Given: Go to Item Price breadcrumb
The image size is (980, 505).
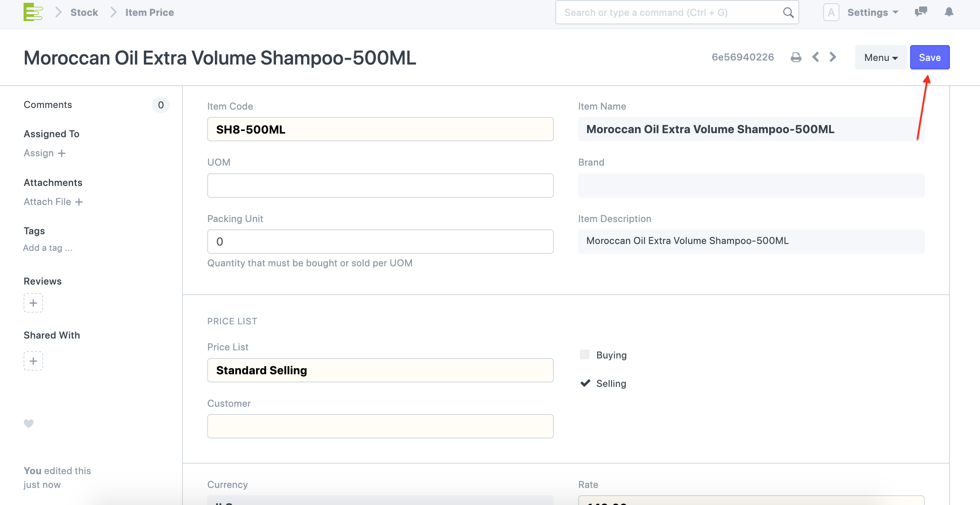Looking at the screenshot, I should click(150, 13).
